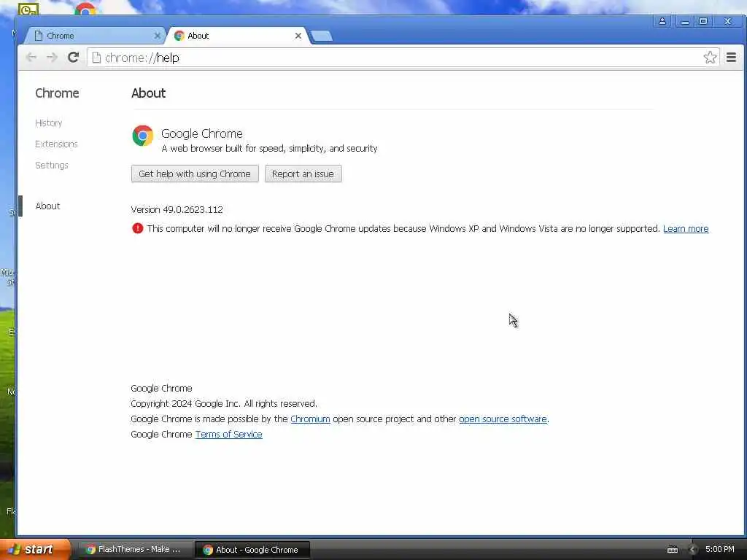Click the Version 49.0.2623.112 text
Screen dimensions: 747x560
[177, 209]
